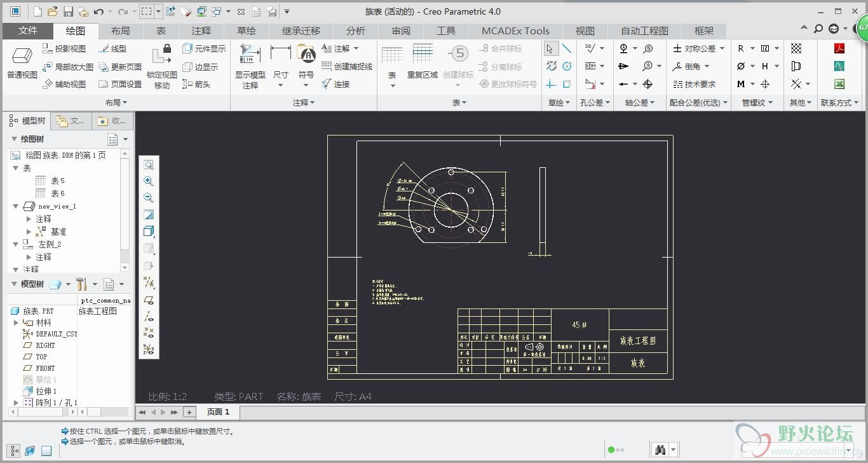Toggle coordinate system display filter
The width and height of the screenshot is (868, 463).
(149, 349)
